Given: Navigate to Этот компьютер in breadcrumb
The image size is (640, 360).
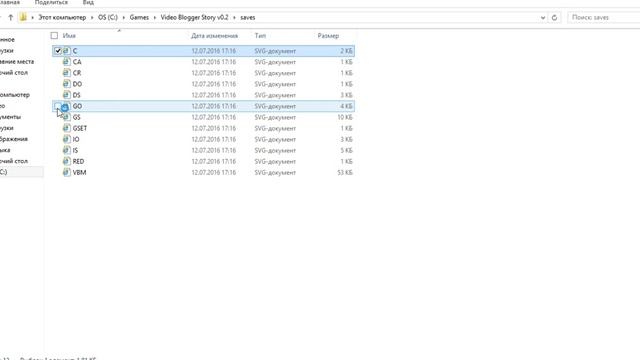Looking at the screenshot, I should (x=62, y=18).
